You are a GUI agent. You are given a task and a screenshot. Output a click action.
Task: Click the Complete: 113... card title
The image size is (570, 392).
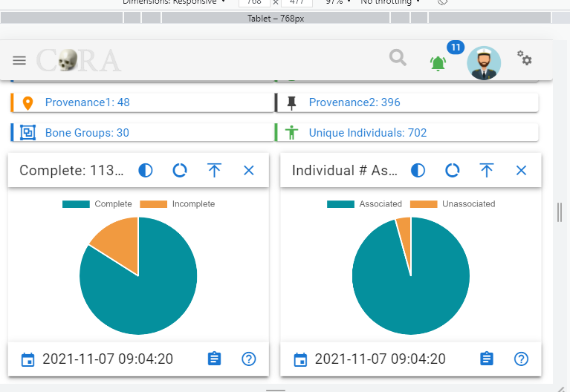(x=71, y=171)
